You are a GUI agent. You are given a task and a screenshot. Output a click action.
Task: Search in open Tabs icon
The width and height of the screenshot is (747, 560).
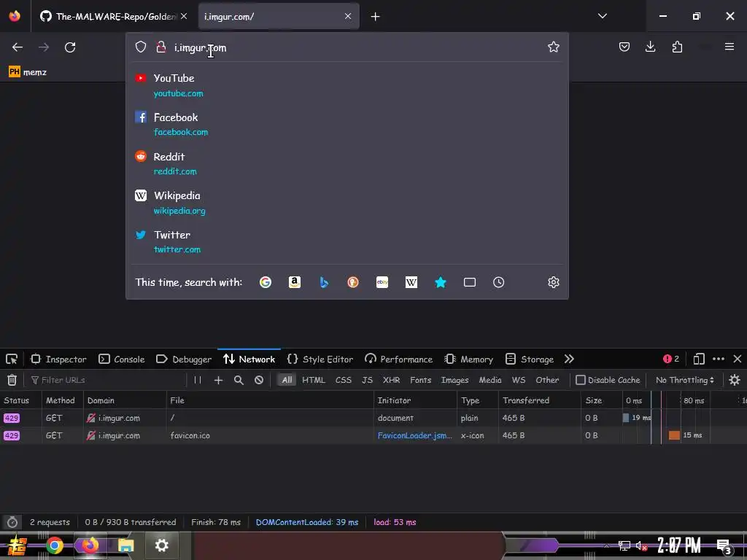tap(470, 282)
